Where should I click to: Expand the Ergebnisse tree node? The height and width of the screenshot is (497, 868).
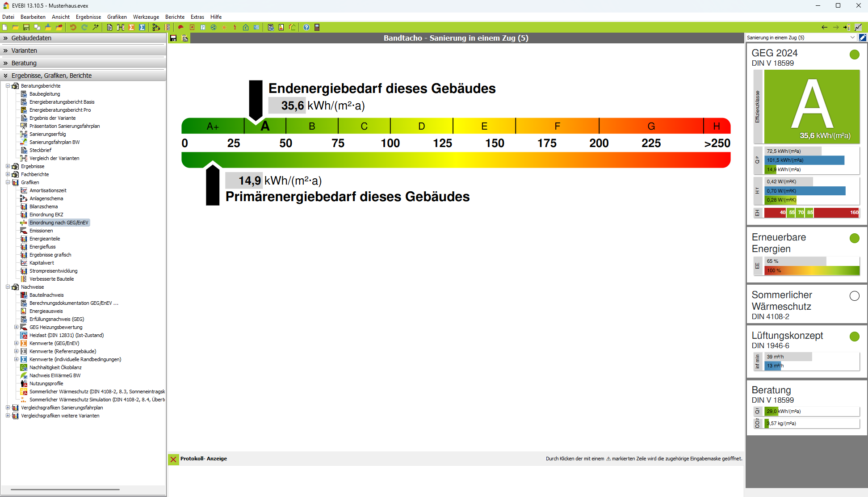click(8, 166)
